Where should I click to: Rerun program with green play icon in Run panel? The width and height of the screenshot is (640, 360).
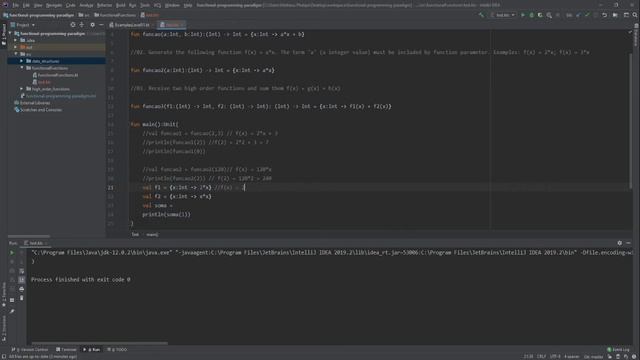point(12,253)
